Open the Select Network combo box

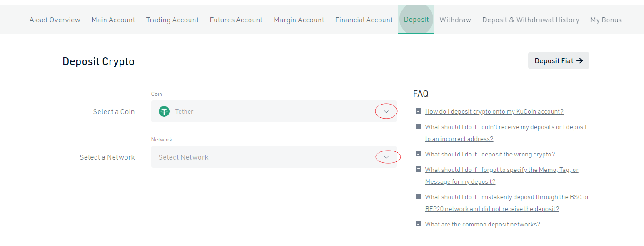click(x=274, y=157)
